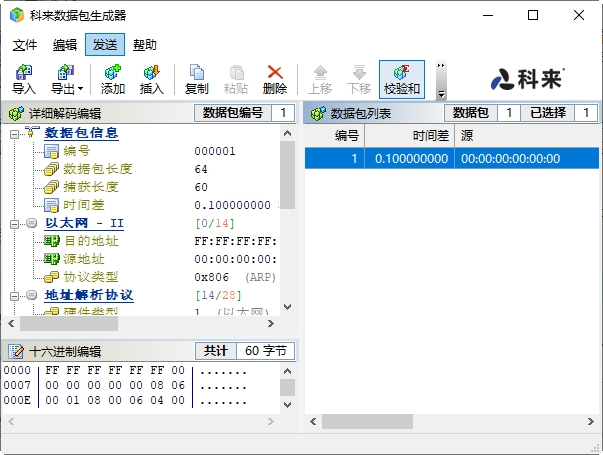This screenshot has width=603, height=455.
Task: Click the decode panel vertical scrollbar down arrow
Action: pyautogui.click(x=288, y=307)
